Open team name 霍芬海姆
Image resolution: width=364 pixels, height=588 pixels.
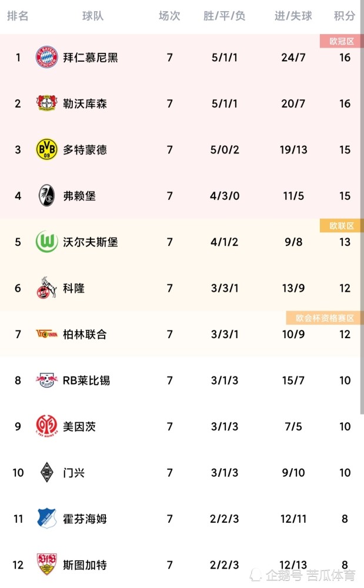pos(85,519)
